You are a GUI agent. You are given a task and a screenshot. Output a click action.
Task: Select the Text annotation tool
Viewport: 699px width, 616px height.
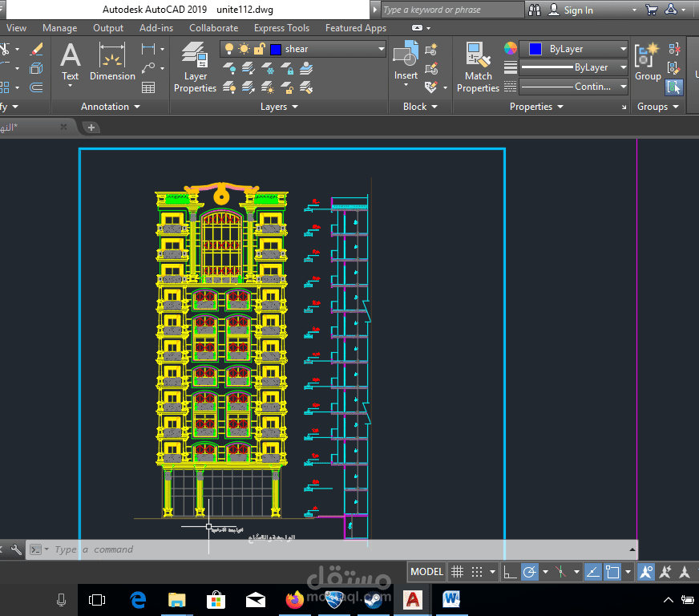(x=71, y=63)
